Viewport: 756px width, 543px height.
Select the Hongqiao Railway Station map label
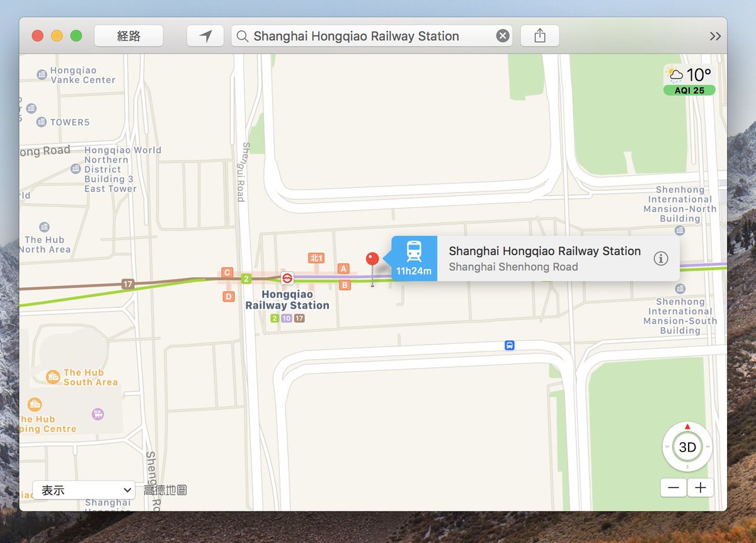coord(287,300)
